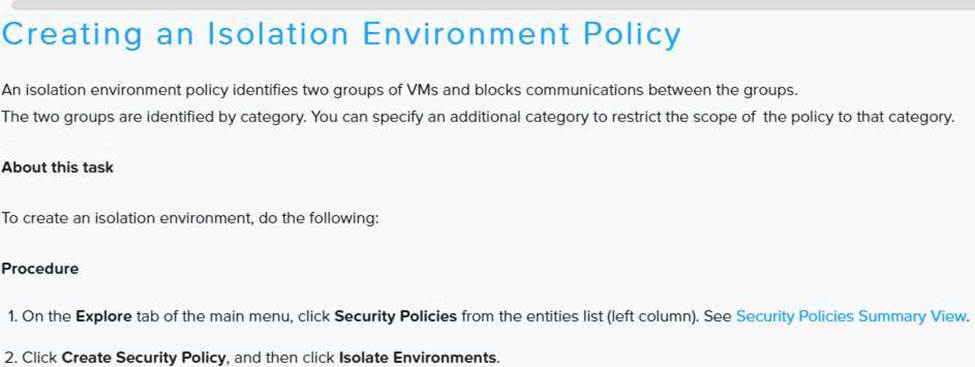The image size is (975, 367).
Task: Click bold Create Security Policy text
Action: 144,358
